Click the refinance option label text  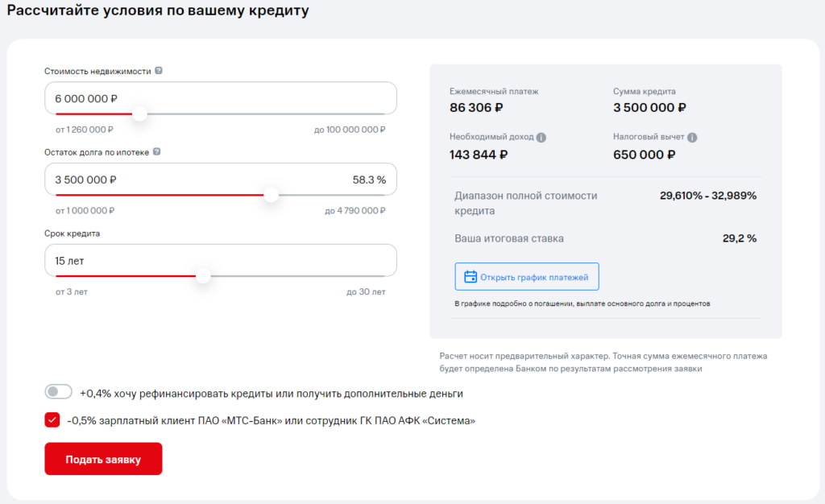[272, 394]
